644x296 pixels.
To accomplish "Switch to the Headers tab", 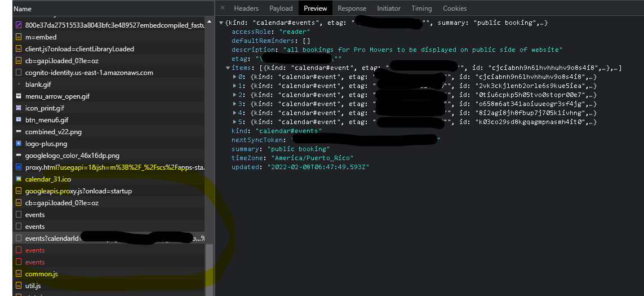I will pyautogui.click(x=246, y=8).
